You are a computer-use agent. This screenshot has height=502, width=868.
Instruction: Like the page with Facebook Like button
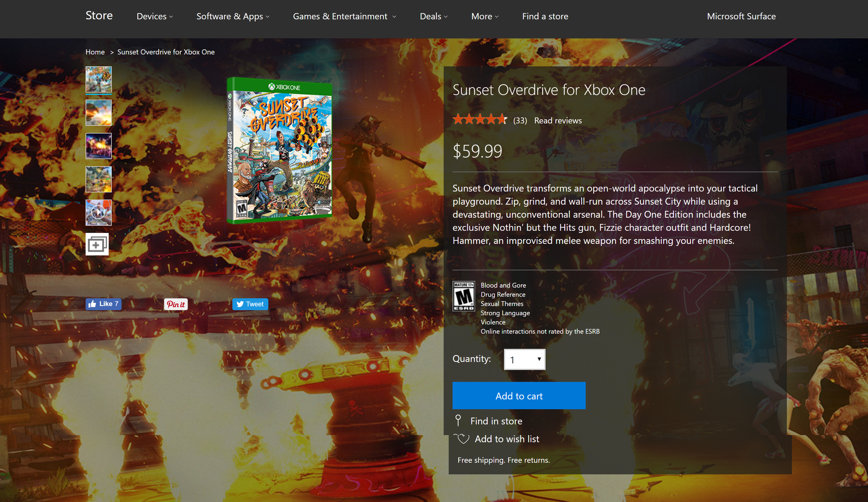pos(103,304)
